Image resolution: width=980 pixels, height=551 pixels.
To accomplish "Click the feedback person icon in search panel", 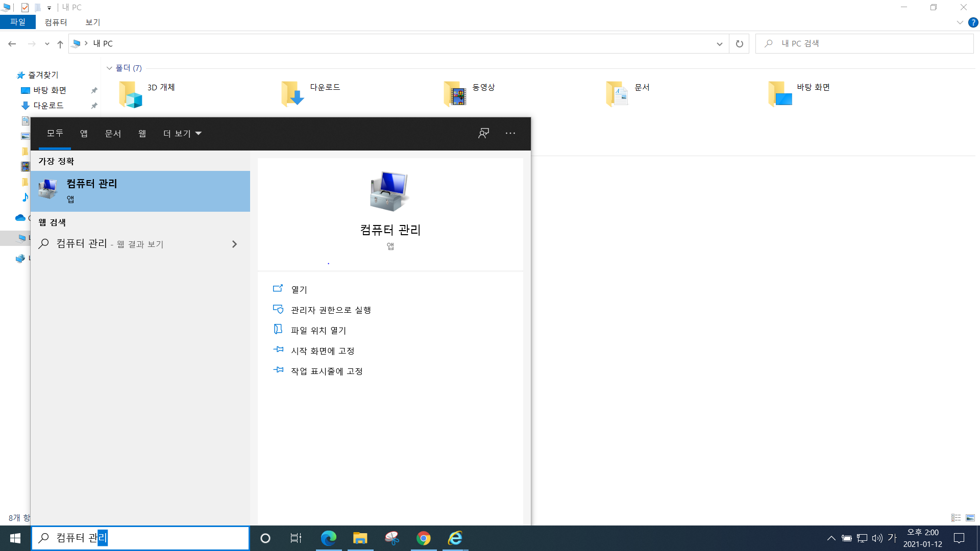I will click(483, 133).
